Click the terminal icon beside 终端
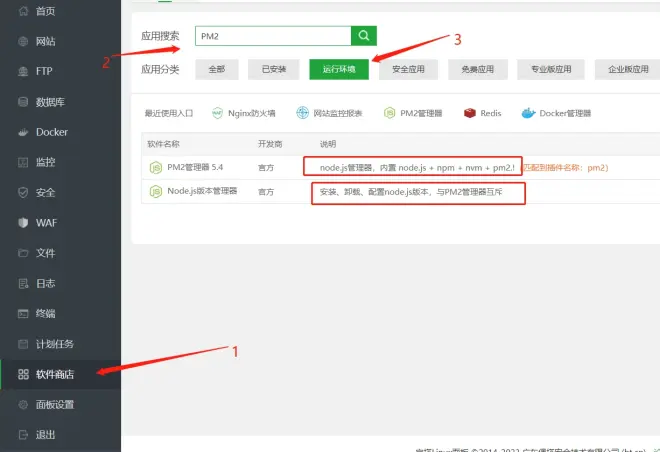The image size is (660, 452). pos(23,314)
